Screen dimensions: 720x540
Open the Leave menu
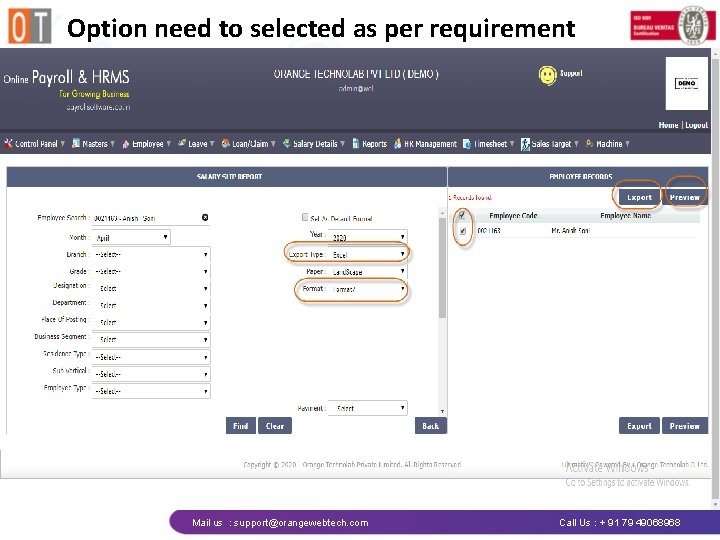click(x=196, y=144)
